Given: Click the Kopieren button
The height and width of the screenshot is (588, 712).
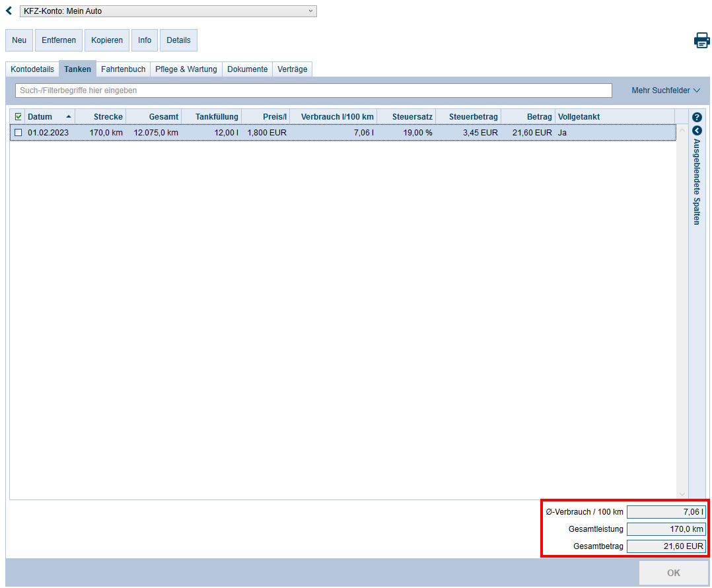Looking at the screenshot, I should click(107, 40).
